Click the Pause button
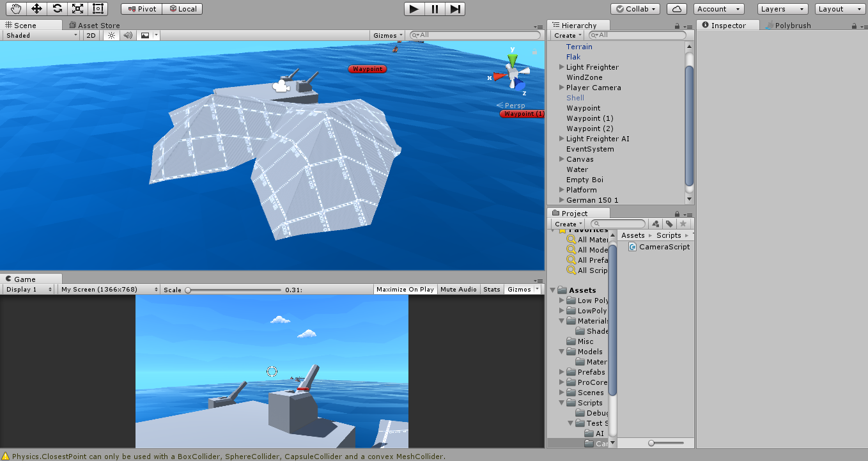 click(x=435, y=9)
